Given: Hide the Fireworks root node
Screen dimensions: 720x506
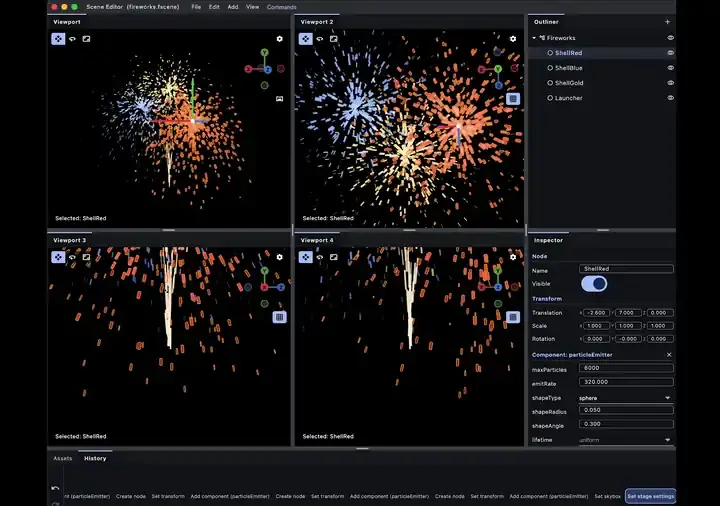Looking at the screenshot, I should click(670, 38).
